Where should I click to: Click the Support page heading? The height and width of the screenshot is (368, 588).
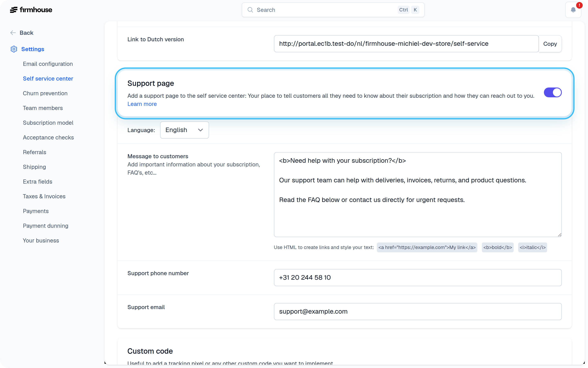pos(151,83)
